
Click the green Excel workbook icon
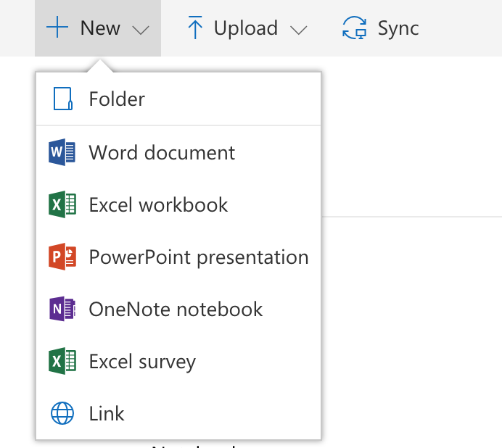coord(62,205)
